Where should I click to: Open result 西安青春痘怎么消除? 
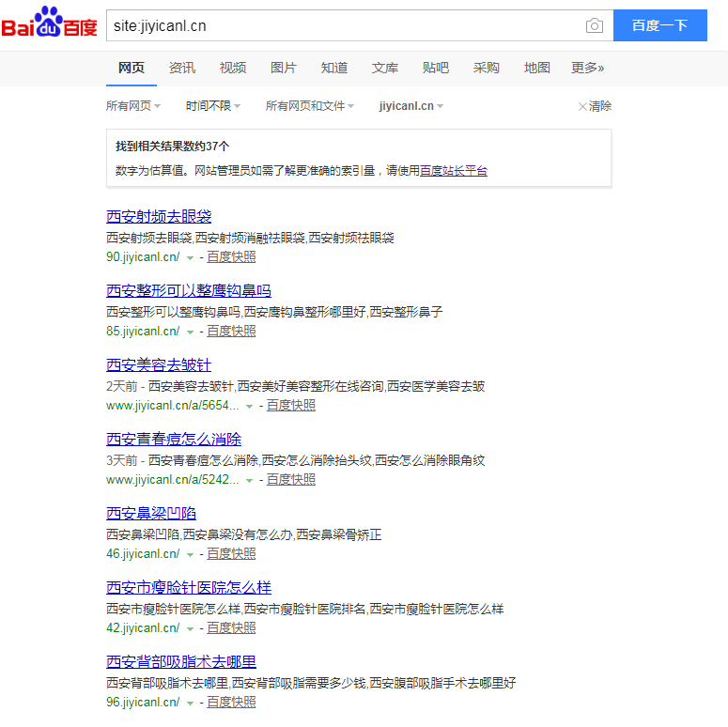(x=174, y=440)
